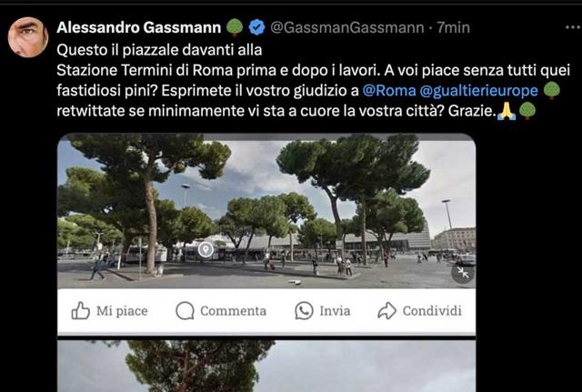Click the Mi piace label text

tap(122, 311)
